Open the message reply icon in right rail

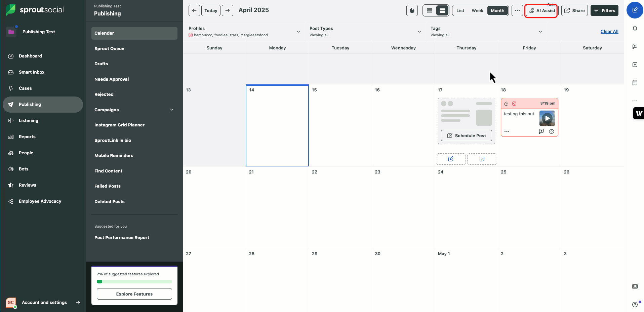point(635,46)
